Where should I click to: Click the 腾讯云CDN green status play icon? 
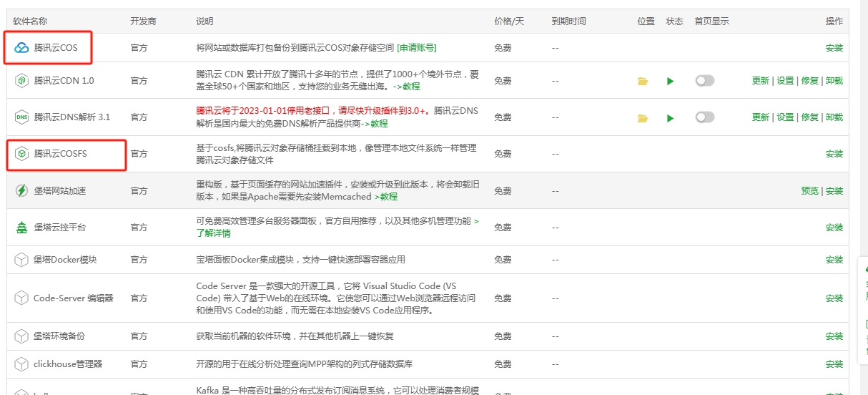(x=671, y=81)
